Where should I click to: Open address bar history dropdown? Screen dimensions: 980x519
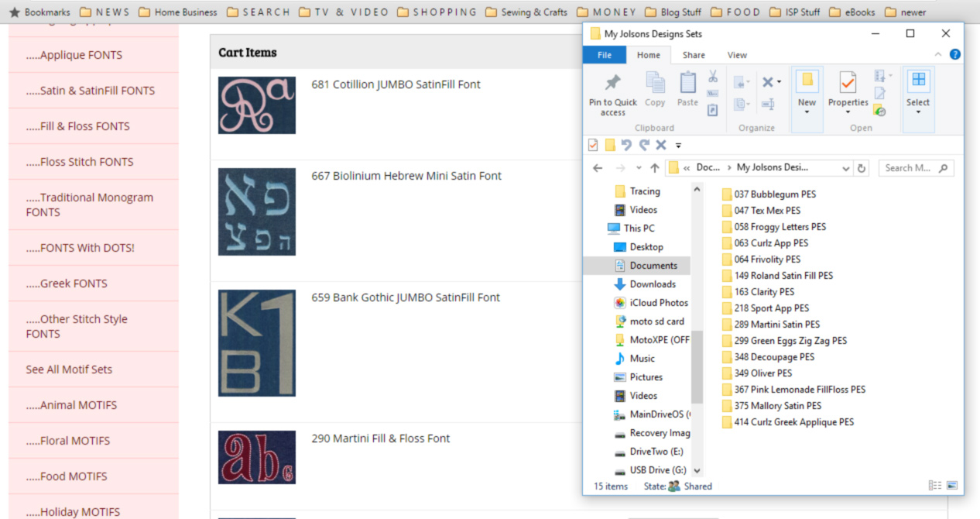[x=845, y=168]
